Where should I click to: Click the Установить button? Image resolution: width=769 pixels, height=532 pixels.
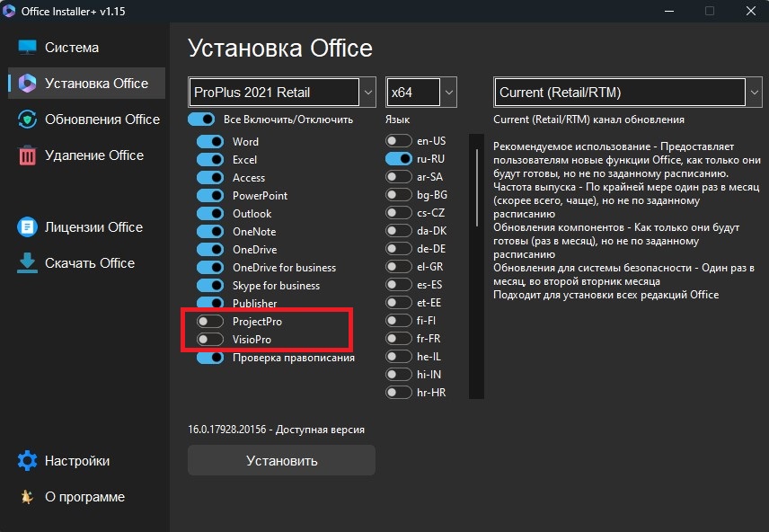[281, 460]
